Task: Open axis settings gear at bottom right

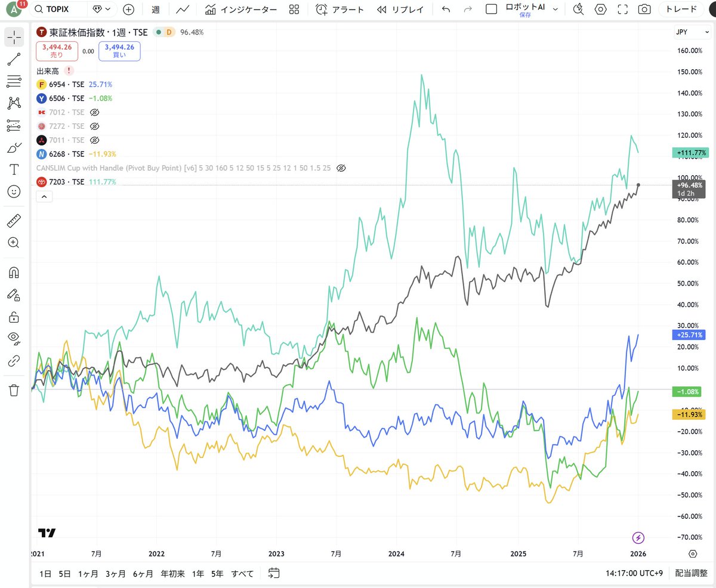Action: [692, 553]
